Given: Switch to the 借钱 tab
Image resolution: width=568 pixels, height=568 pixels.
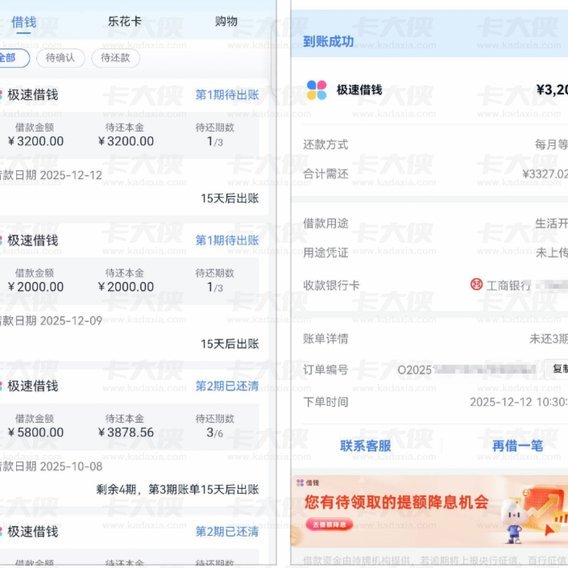Looking at the screenshot, I should (24, 22).
